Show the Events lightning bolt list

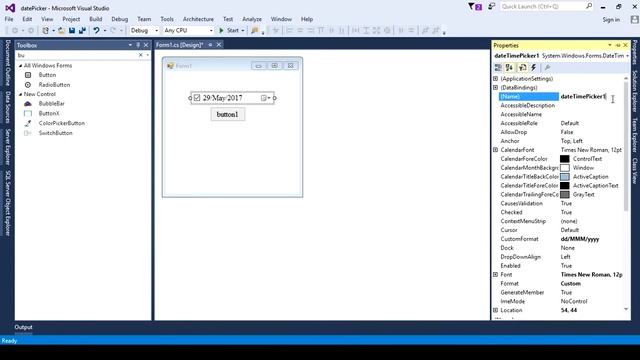click(x=533, y=68)
